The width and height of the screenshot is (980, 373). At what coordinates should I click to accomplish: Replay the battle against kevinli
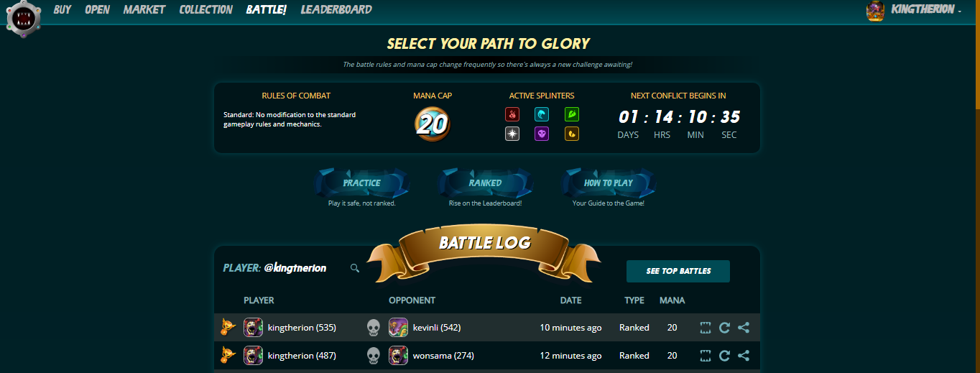[x=724, y=328]
